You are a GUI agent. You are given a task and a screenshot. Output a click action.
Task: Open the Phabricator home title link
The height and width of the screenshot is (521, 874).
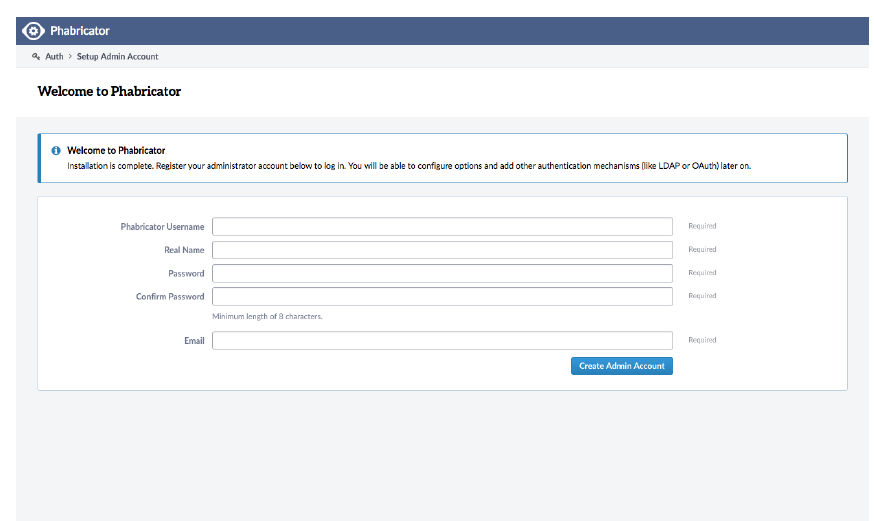pyautogui.click(x=80, y=31)
